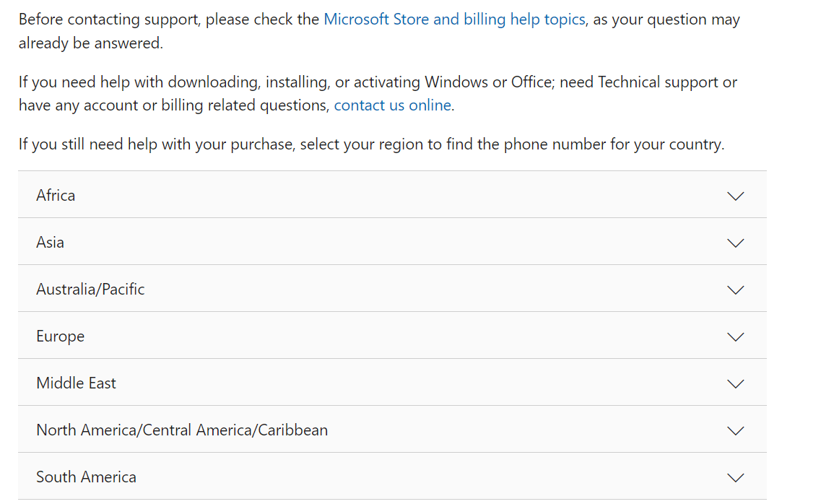Select the Middle East region heading

coord(76,383)
